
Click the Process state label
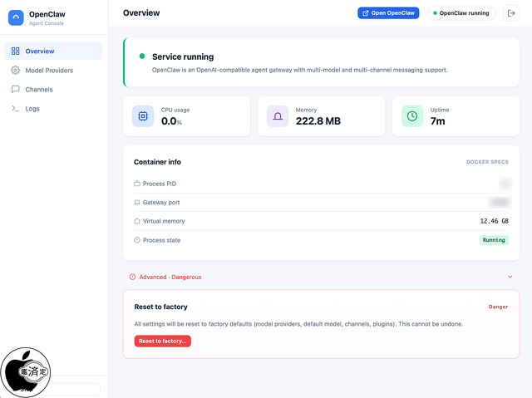161,240
